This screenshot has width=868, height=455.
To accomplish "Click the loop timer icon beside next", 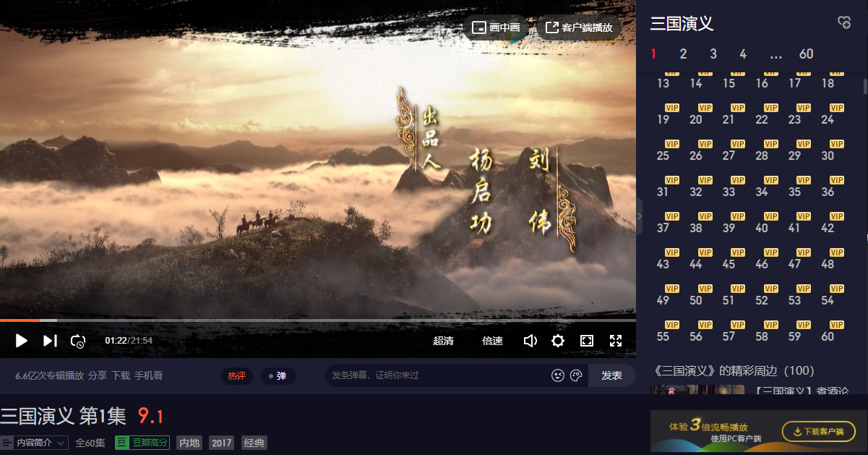I will tap(78, 341).
